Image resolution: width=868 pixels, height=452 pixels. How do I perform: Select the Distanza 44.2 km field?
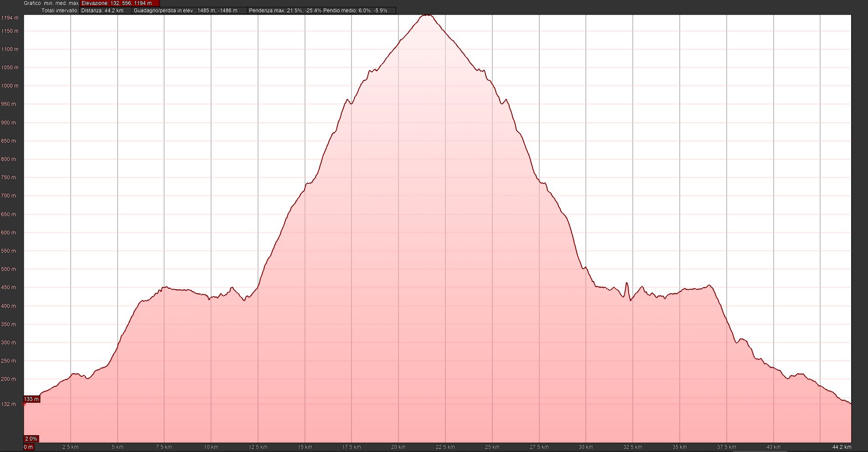click(106, 10)
